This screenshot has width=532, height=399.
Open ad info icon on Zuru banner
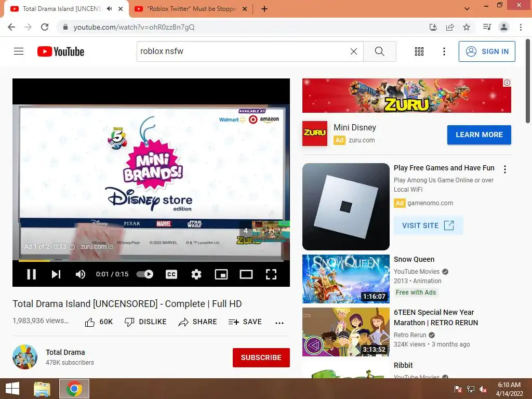tap(507, 83)
